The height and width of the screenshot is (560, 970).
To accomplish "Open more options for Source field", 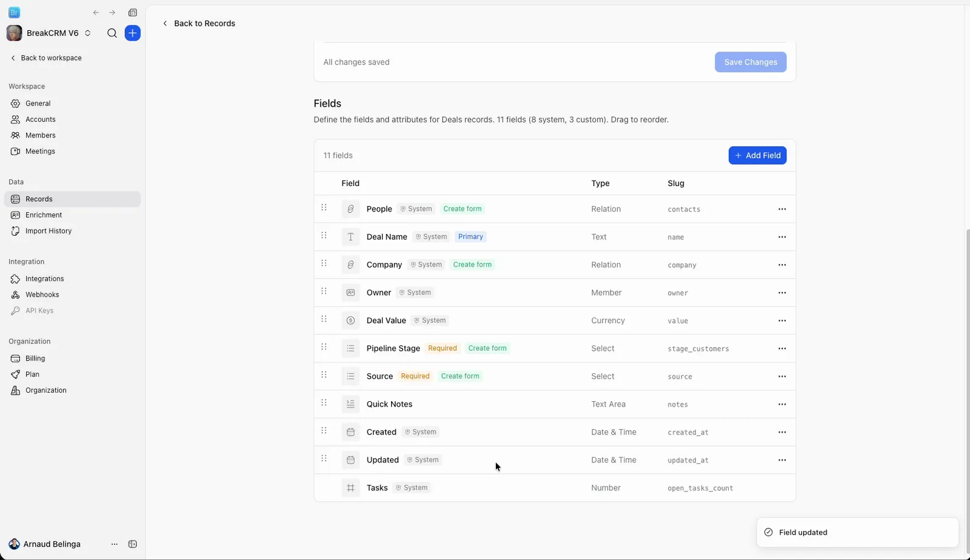I will (782, 376).
